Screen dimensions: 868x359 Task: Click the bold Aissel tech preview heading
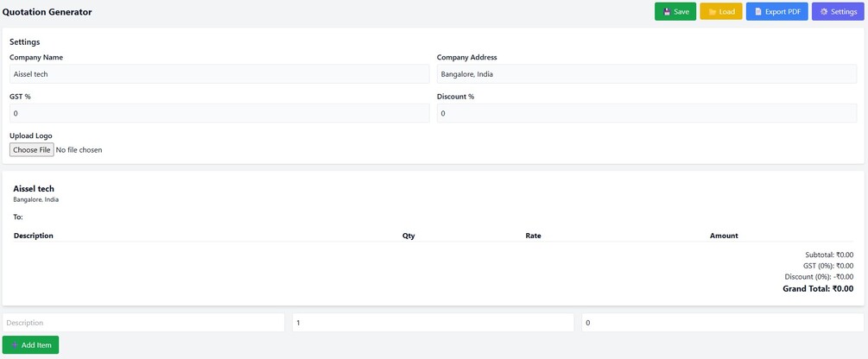(x=34, y=188)
